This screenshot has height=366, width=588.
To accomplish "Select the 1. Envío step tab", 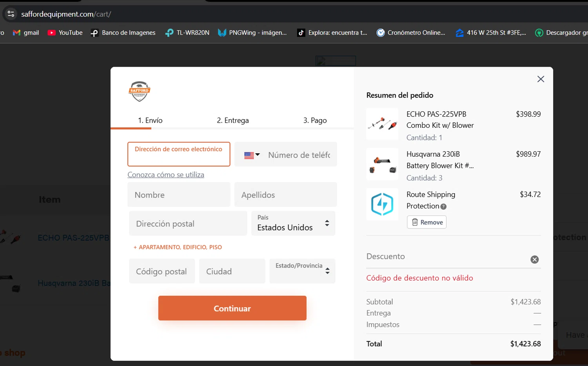I will [150, 120].
